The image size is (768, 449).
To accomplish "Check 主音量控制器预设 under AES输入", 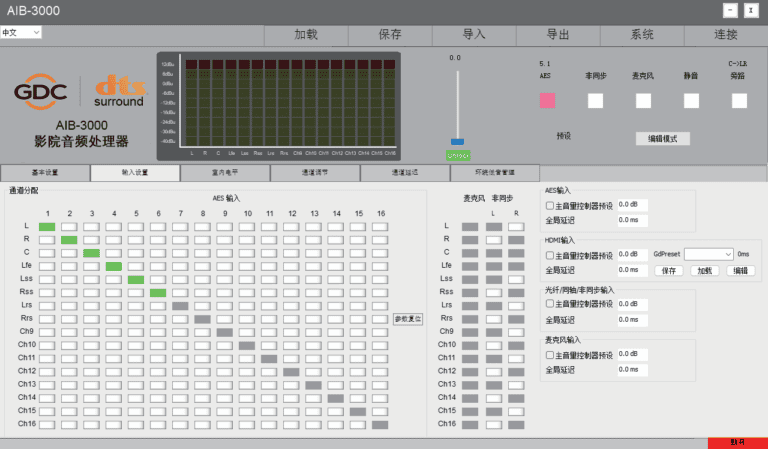I will pyautogui.click(x=550, y=206).
